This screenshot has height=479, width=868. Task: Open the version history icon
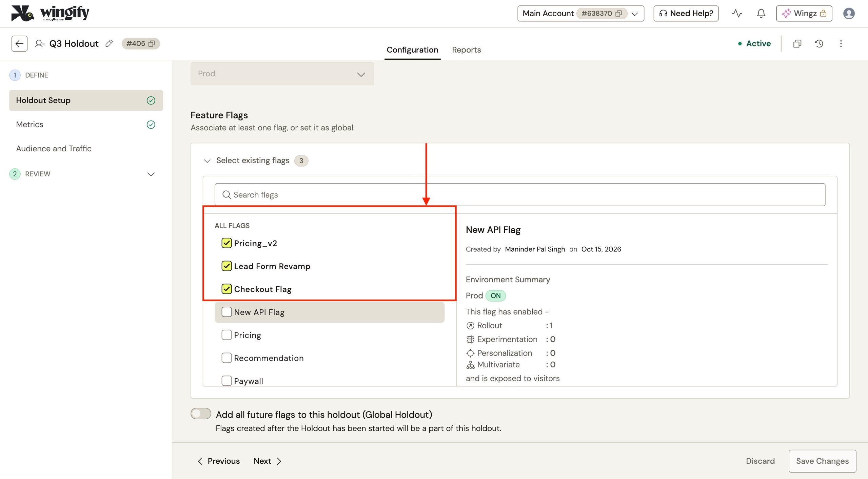tap(819, 43)
